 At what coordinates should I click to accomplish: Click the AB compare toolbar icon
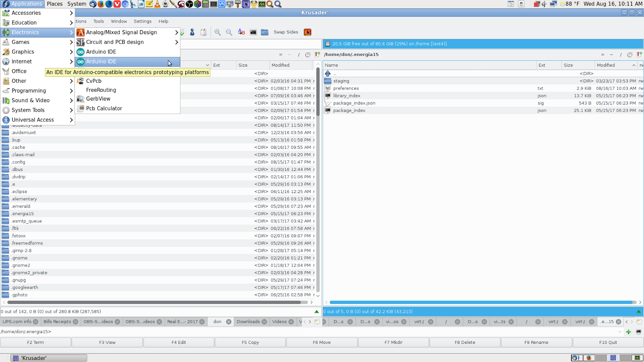241,32
